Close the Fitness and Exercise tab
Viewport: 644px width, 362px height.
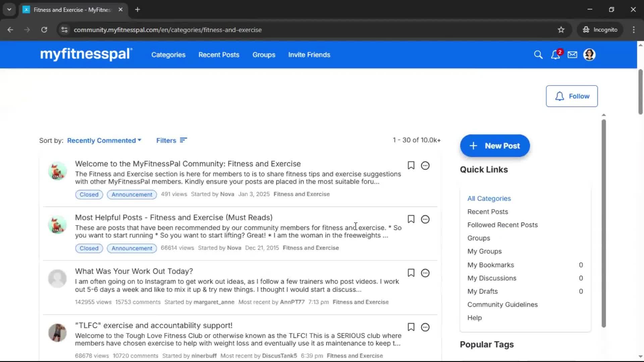point(120,9)
